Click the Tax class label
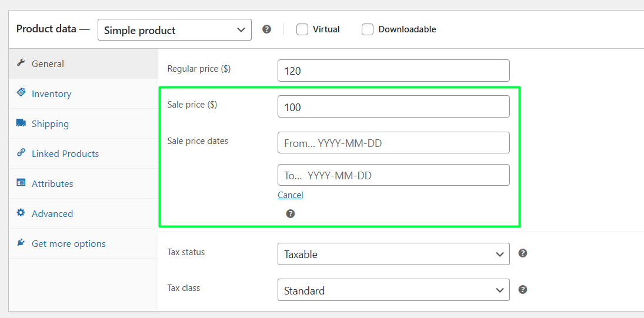The width and height of the screenshot is (644, 318). [x=183, y=288]
